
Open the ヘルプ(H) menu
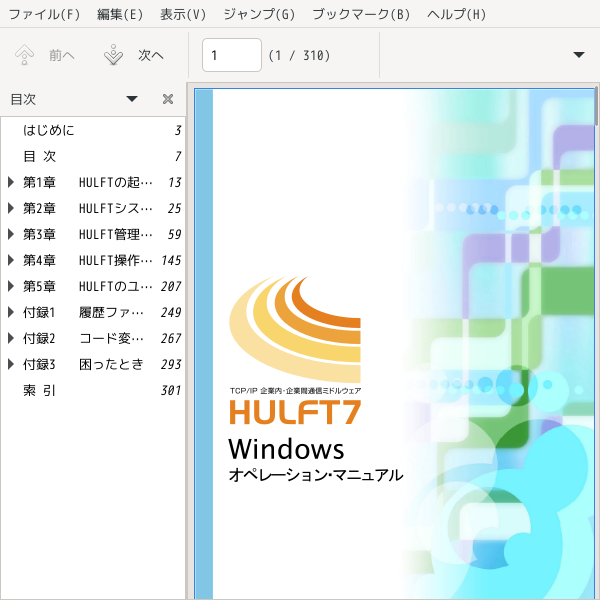(457, 15)
